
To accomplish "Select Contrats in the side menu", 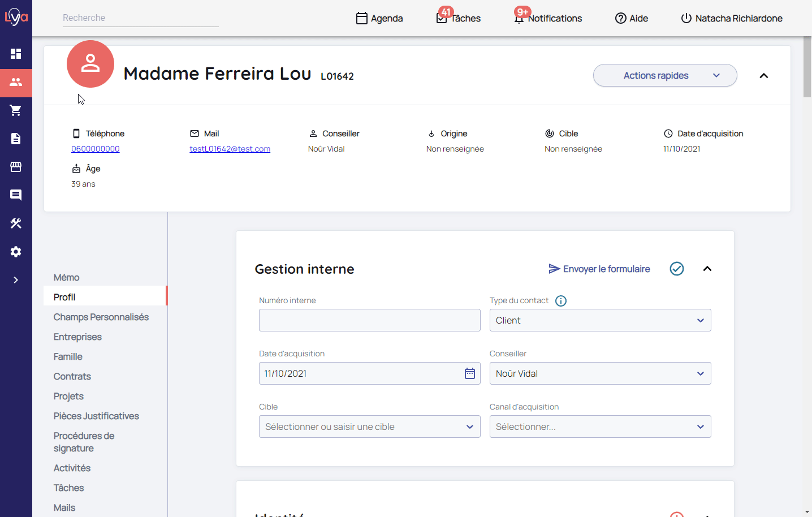I will click(72, 377).
